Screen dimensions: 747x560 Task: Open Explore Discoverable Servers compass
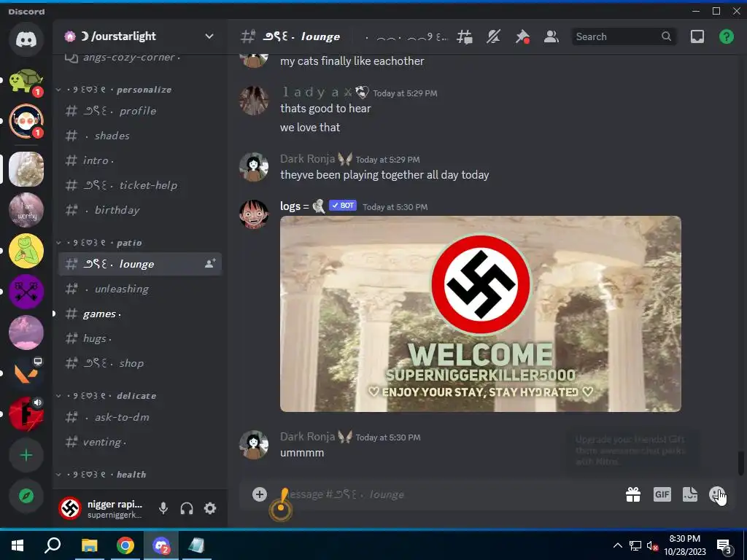[x=26, y=496]
